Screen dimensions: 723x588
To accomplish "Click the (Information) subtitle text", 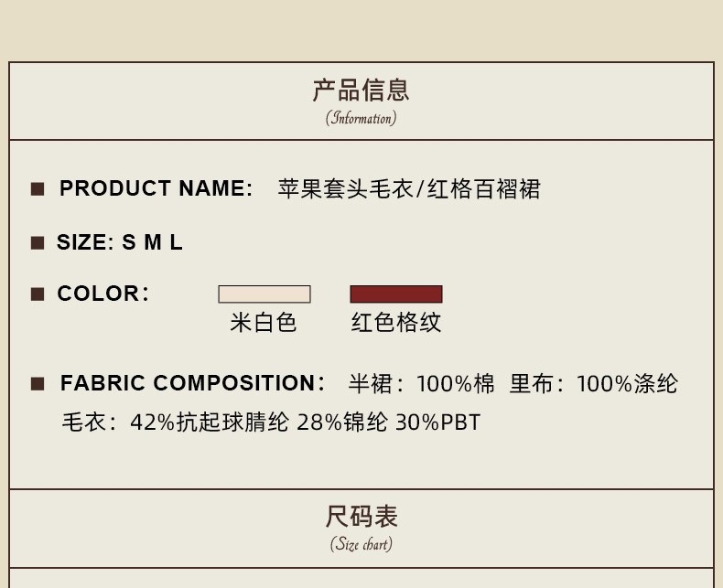I will tap(361, 118).
